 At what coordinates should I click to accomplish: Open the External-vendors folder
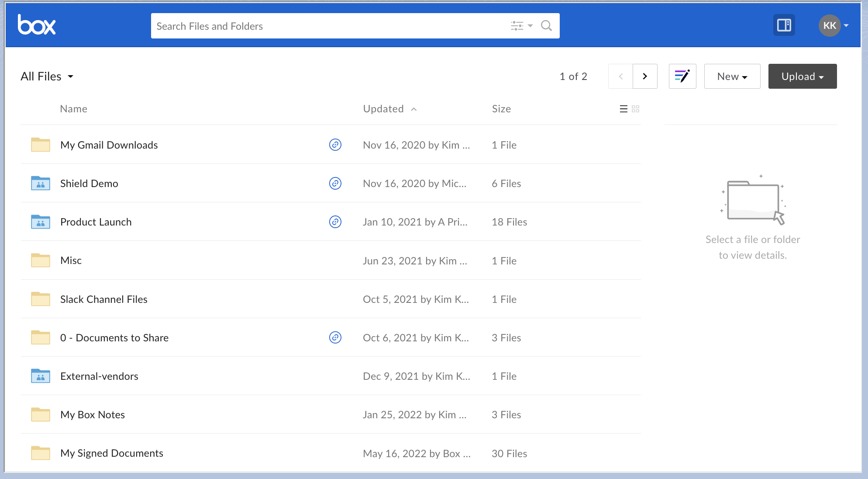pyautogui.click(x=99, y=376)
